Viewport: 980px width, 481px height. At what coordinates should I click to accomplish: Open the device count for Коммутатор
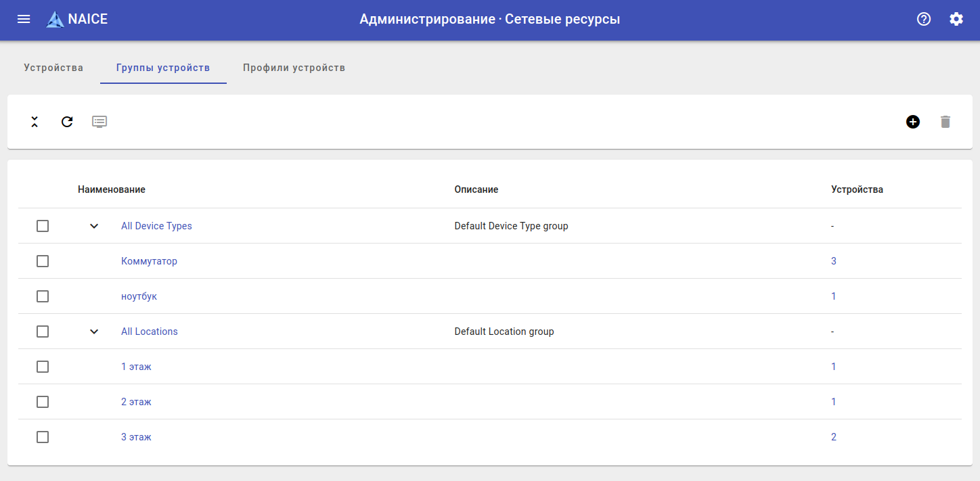point(834,261)
